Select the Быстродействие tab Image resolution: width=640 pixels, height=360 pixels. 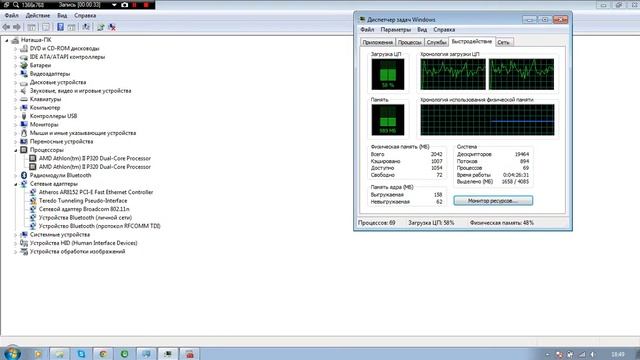tap(472, 42)
